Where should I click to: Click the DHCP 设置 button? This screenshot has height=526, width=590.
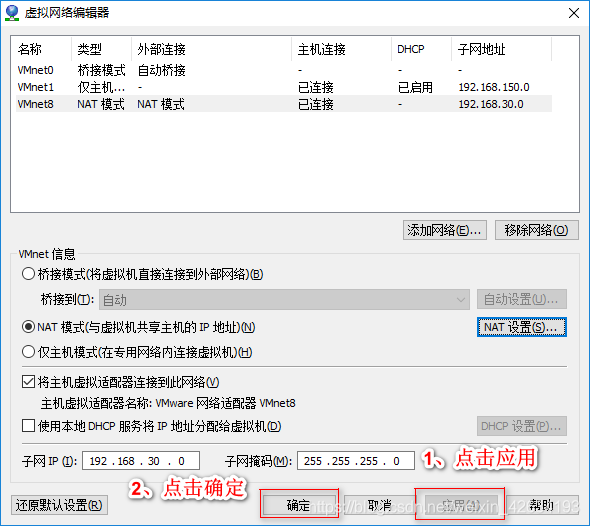click(x=522, y=426)
